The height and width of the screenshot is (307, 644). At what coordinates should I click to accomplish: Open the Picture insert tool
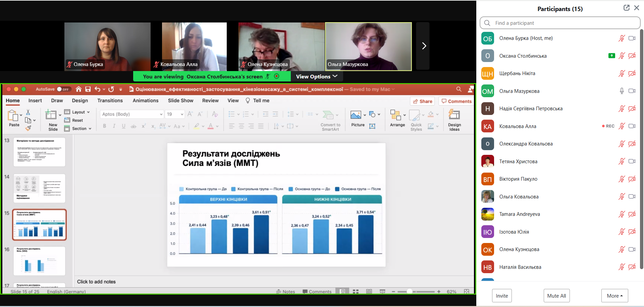pyautogui.click(x=356, y=116)
